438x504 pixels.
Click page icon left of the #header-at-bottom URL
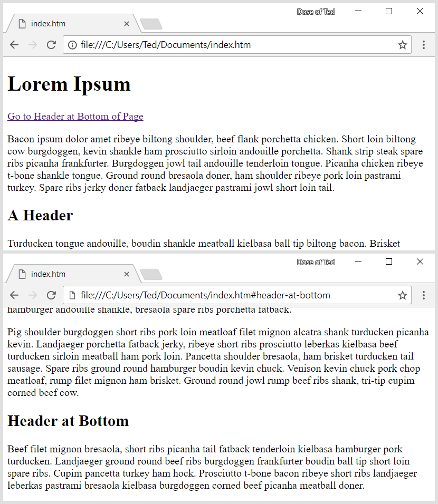73,295
